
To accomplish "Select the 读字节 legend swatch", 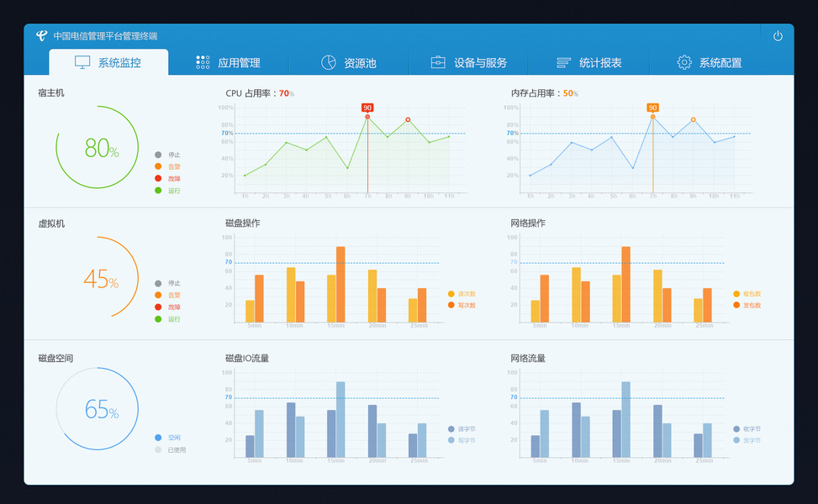I will tap(451, 429).
